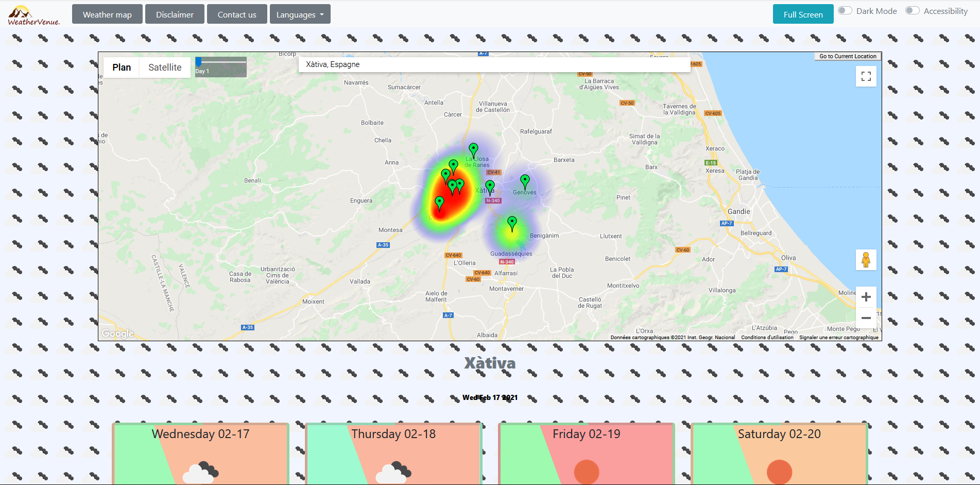The image size is (980, 485).
Task: Click the Wed Feb 17 2021 date text
Action: (490, 397)
